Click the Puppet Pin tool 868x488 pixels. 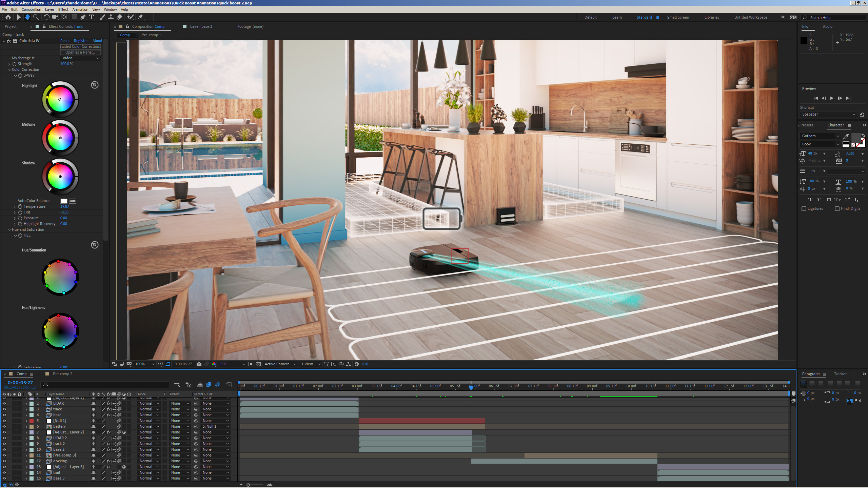[x=141, y=17]
